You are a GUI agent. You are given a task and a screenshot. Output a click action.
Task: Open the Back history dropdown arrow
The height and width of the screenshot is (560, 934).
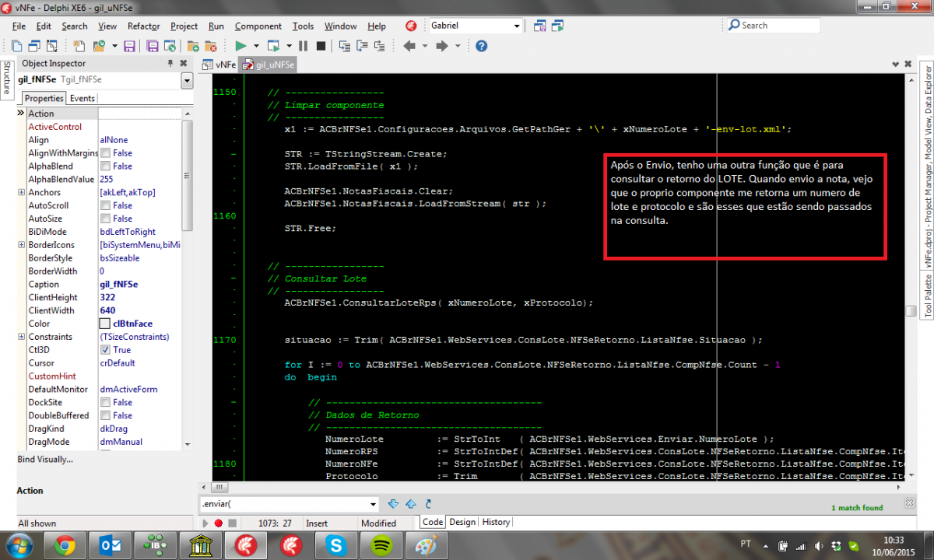coord(425,46)
